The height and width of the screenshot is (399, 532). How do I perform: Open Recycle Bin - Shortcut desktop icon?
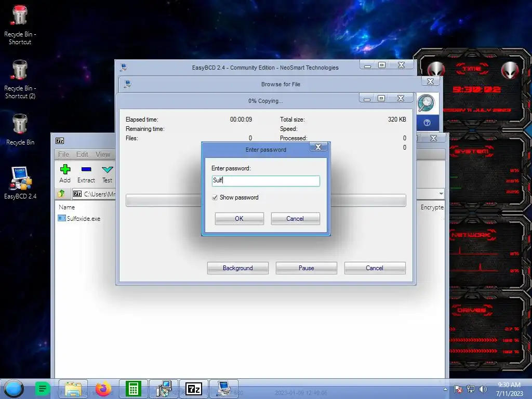click(20, 25)
